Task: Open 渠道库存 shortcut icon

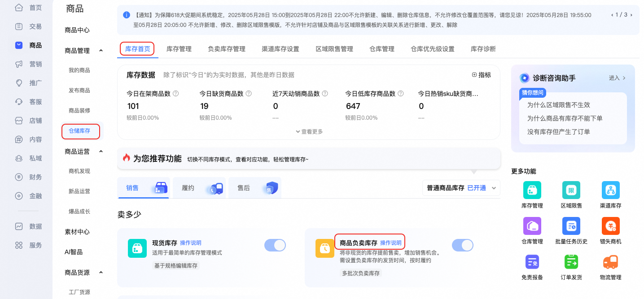Action: [x=611, y=190]
